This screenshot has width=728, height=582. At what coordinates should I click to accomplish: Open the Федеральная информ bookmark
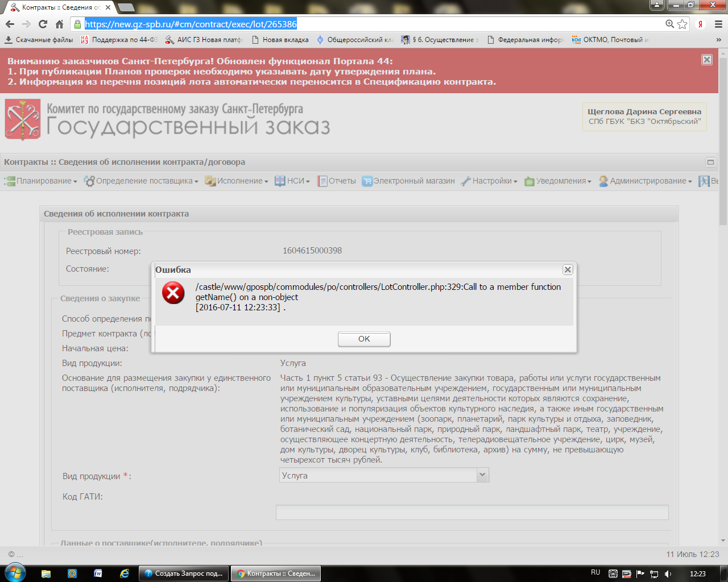526,40
